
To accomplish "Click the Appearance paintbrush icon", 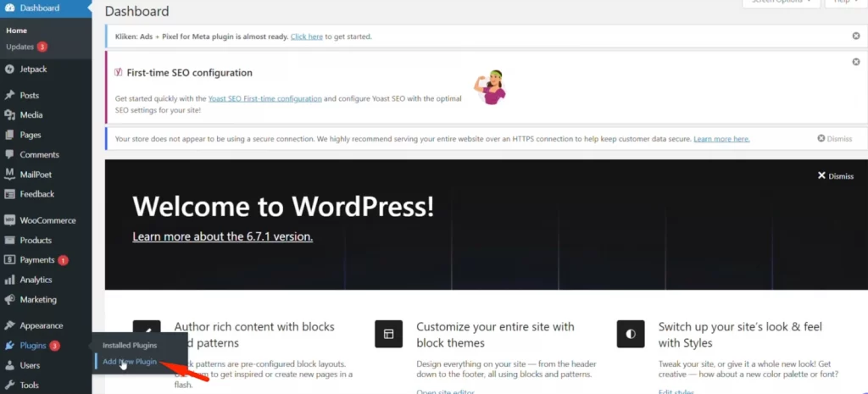I will [9, 325].
